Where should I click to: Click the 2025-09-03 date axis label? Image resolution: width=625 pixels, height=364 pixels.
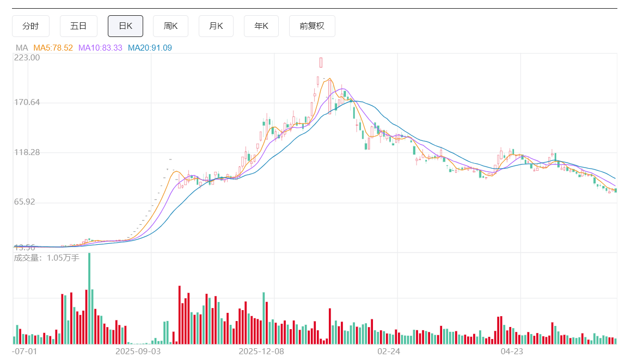click(x=138, y=351)
